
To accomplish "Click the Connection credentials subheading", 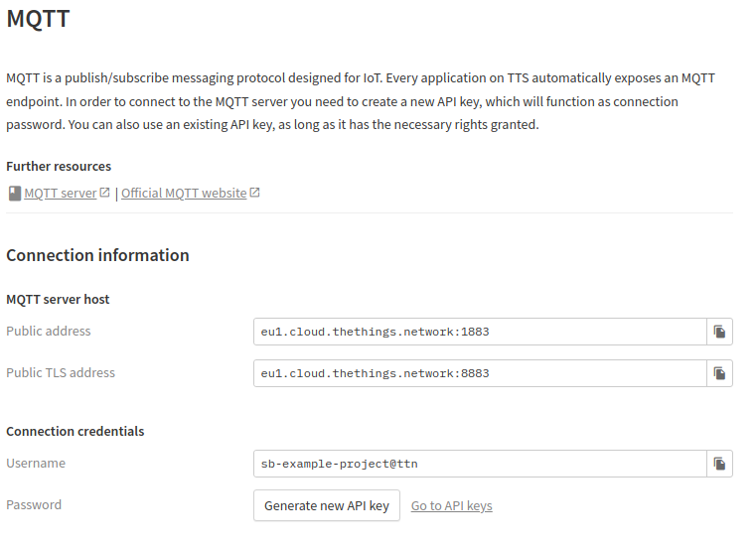I will pyautogui.click(x=76, y=432).
